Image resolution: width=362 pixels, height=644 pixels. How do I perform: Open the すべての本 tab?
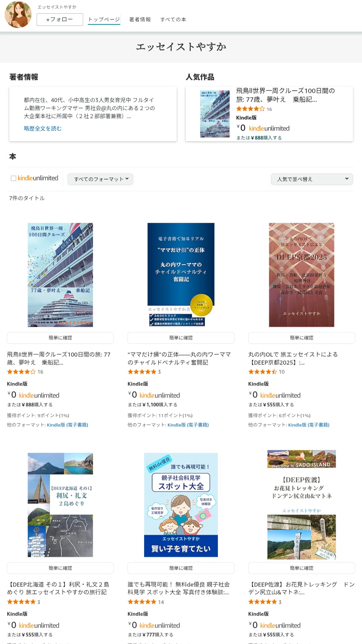173,20
